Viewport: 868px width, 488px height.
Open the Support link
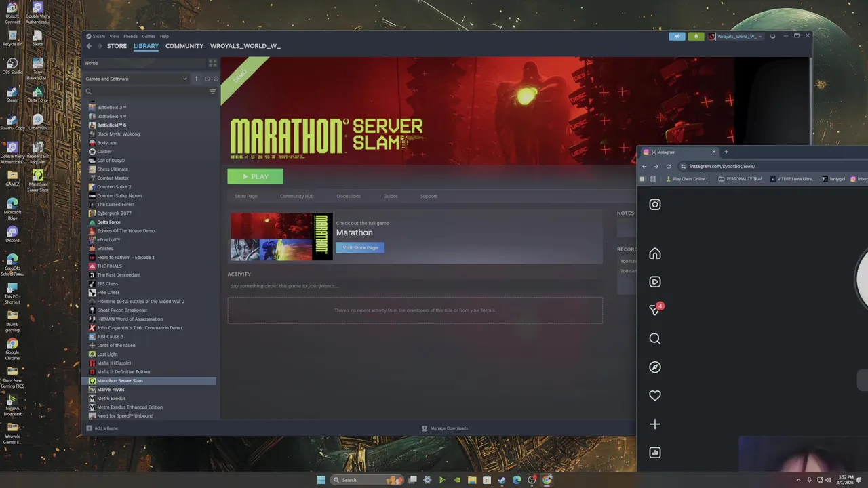tap(429, 196)
